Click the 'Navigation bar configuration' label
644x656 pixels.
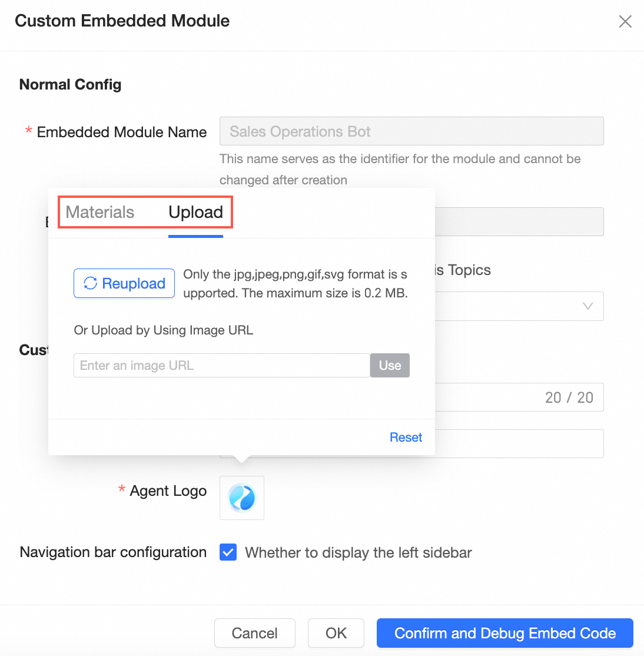click(113, 552)
